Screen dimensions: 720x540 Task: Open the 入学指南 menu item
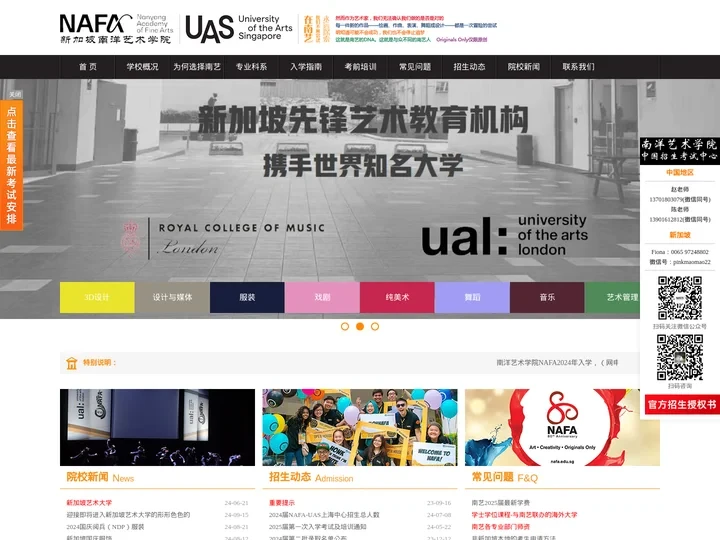306,67
